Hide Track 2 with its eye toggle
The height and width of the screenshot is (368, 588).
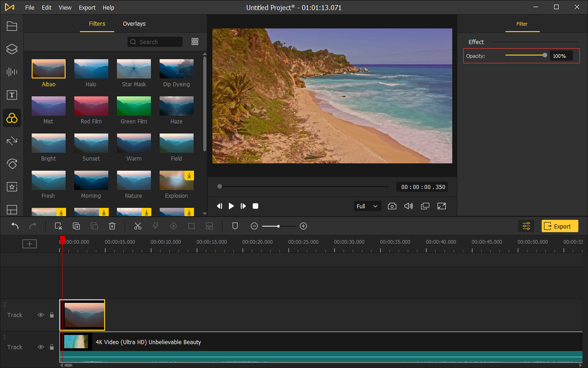tap(41, 315)
